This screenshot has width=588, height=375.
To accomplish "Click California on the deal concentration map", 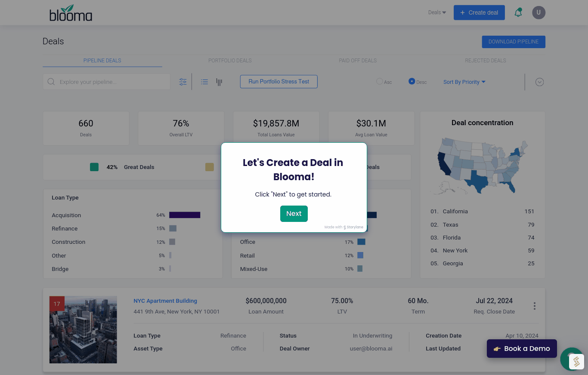I will pyautogui.click(x=444, y=165).
